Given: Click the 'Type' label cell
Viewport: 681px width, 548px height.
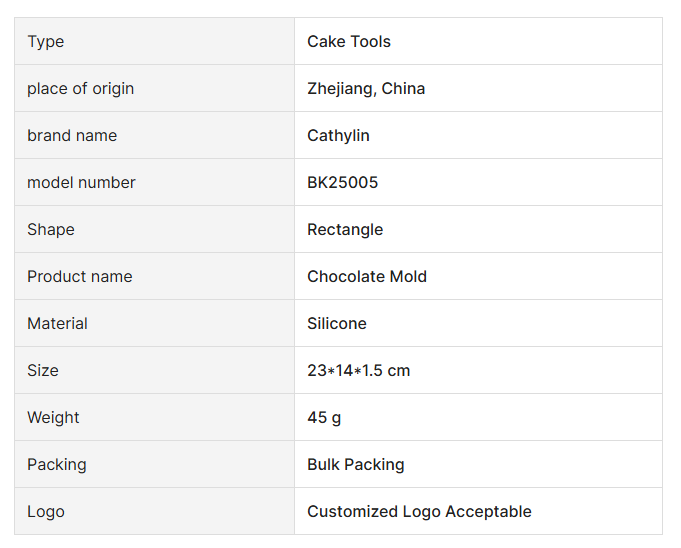Looking at the screenshot, I should (46, 42).
